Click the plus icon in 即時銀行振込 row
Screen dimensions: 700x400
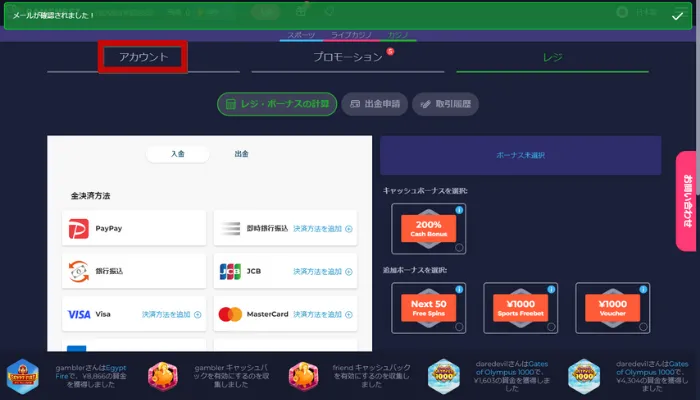349,229
